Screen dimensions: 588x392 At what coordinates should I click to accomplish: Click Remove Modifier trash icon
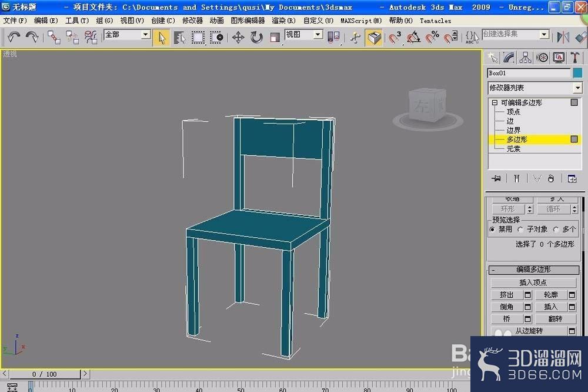[550, 178]
